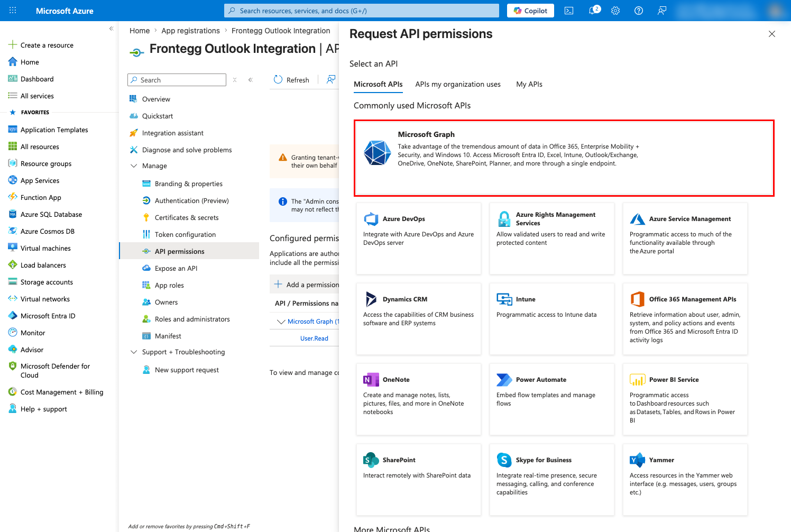Open the help question mark menu
791x532 pixels.
click(x=639, y=11)
